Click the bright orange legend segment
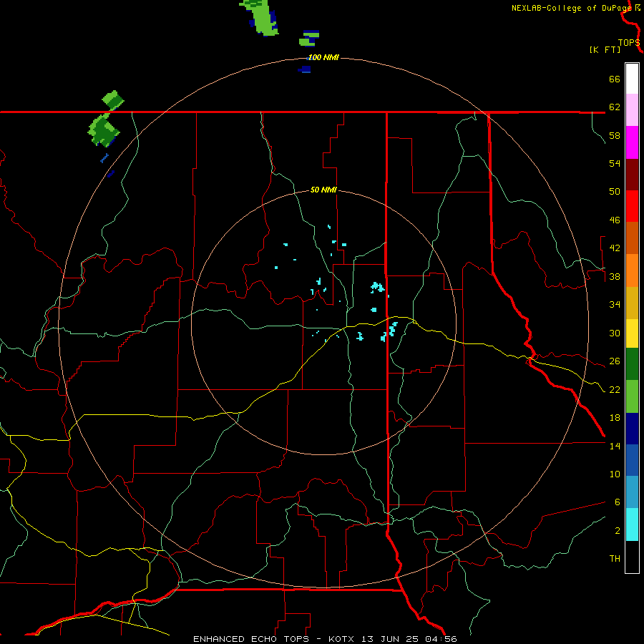The image size is (644, 644). (x=632, y=270)
